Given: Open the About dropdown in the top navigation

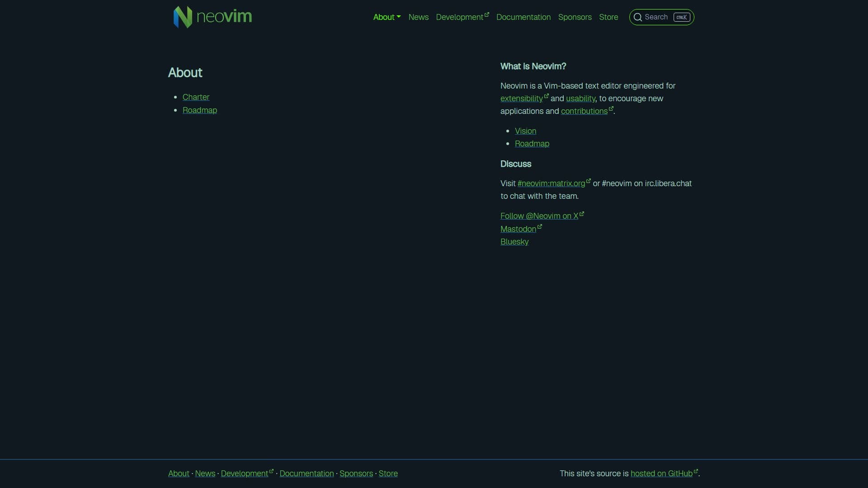Looking at the screenshot, I should [387, 17].
